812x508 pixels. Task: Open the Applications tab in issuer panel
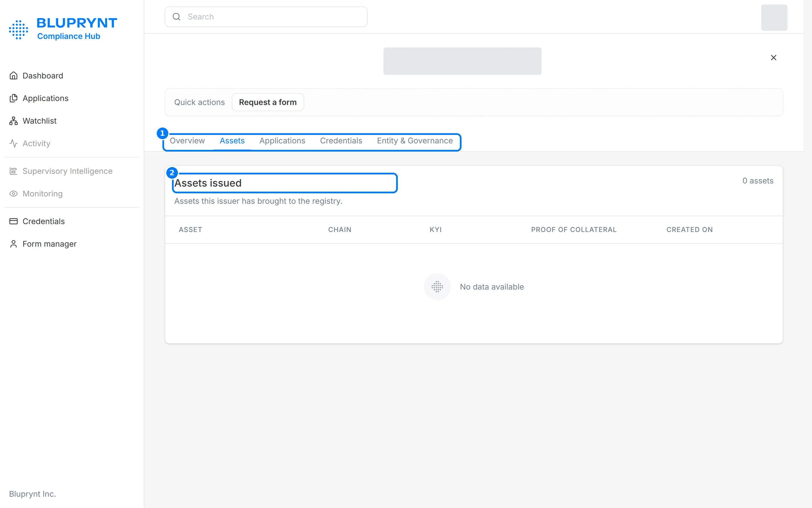[x=282, y=141]
